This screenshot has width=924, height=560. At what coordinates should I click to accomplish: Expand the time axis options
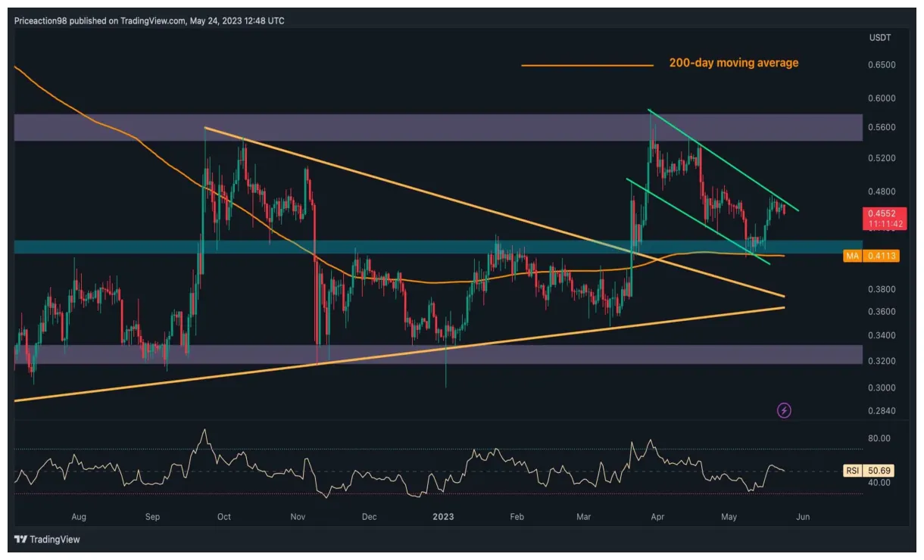point(454,517)
